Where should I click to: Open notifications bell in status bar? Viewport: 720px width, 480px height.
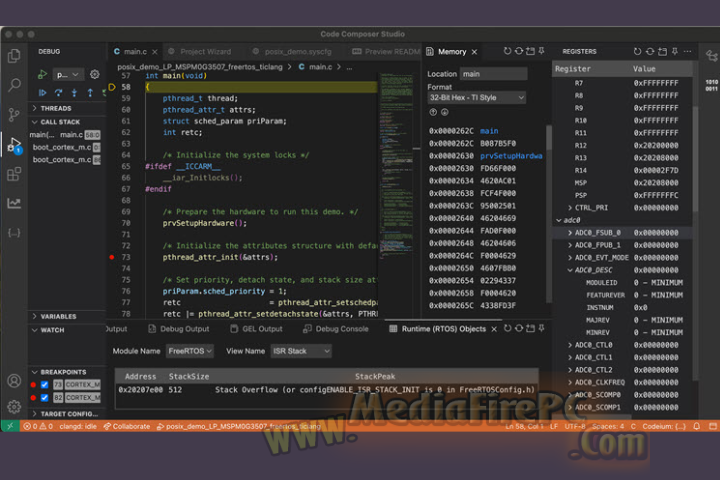(x=697, y=426)
